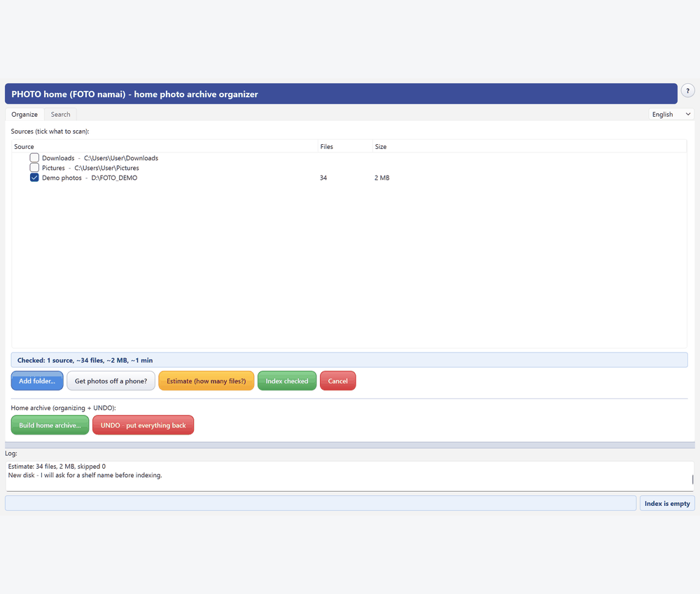Start Index checked
Image resolution: width=700 pixels, height=594 pixels.
286,381
